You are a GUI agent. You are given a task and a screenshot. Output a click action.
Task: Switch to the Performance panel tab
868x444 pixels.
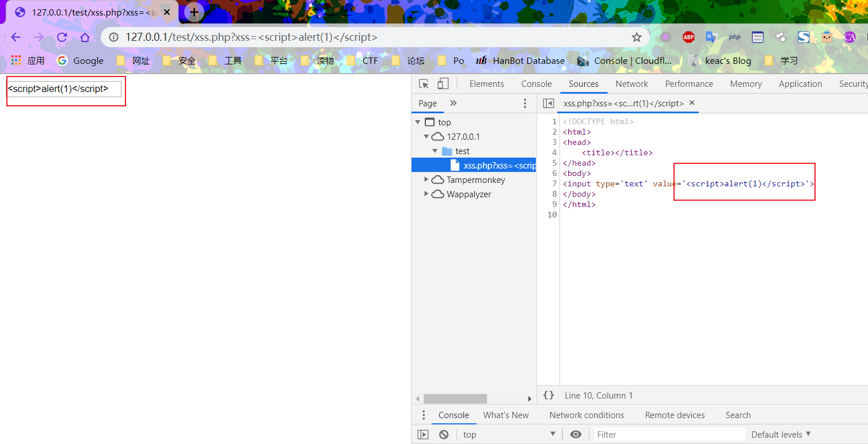pos(689,84)
